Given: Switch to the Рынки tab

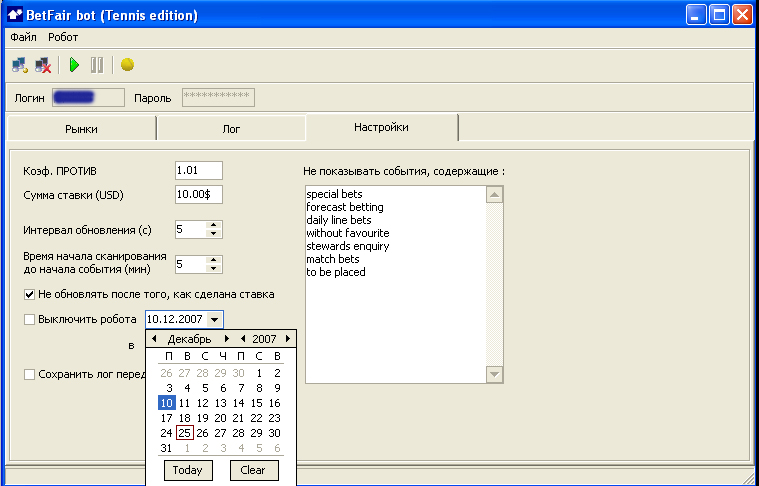Looking at the screenshot, I should pyautogui.click(x=81, y=129).
